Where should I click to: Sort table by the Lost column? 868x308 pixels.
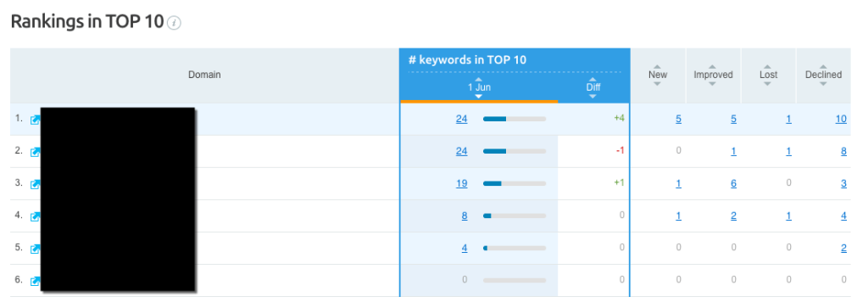[x=768, y=75]
